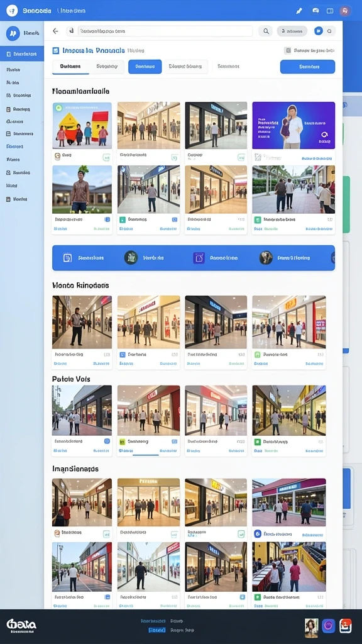Open the gray pill dropdown beside search icon
The image size is (362, 644).
tap(292, 31)
